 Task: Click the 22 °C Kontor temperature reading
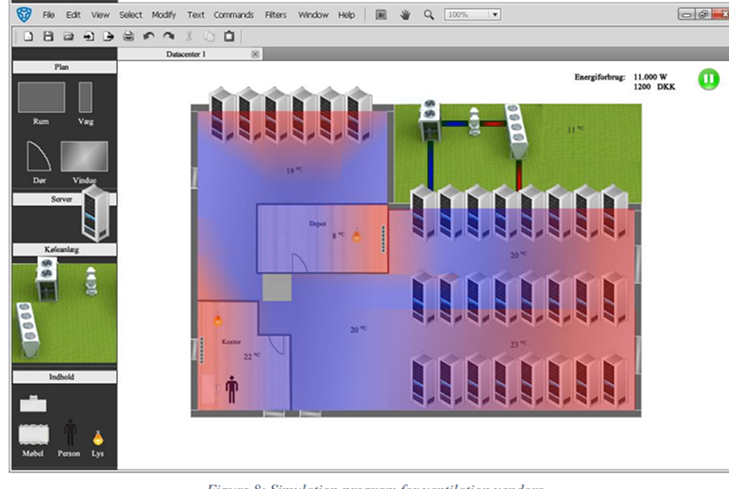[252, 356]
